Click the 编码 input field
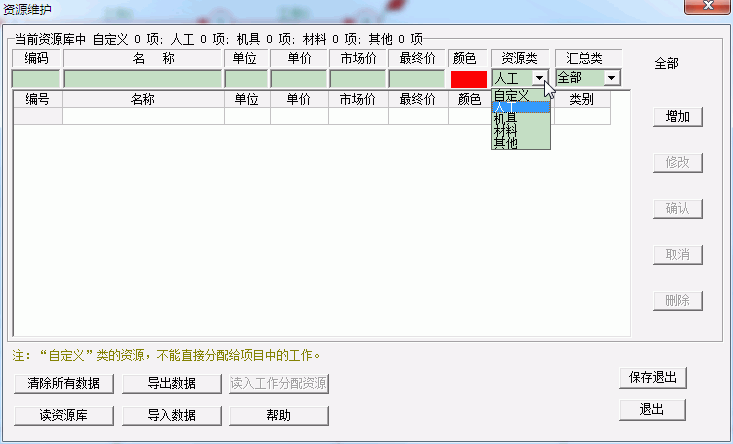This screenshot has width=733, height=444. [x=36, y=78]
